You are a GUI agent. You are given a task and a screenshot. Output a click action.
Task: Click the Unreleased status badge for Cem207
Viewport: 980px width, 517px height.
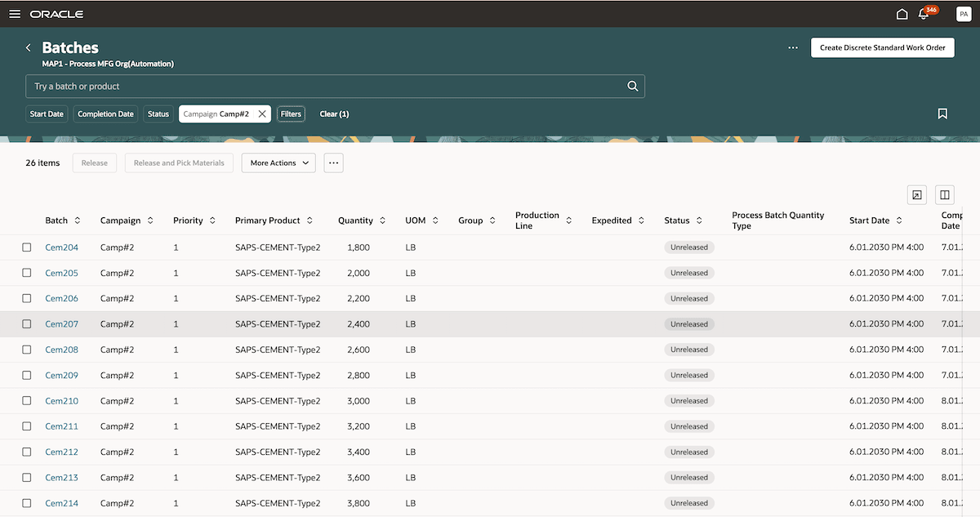[689, 324]
